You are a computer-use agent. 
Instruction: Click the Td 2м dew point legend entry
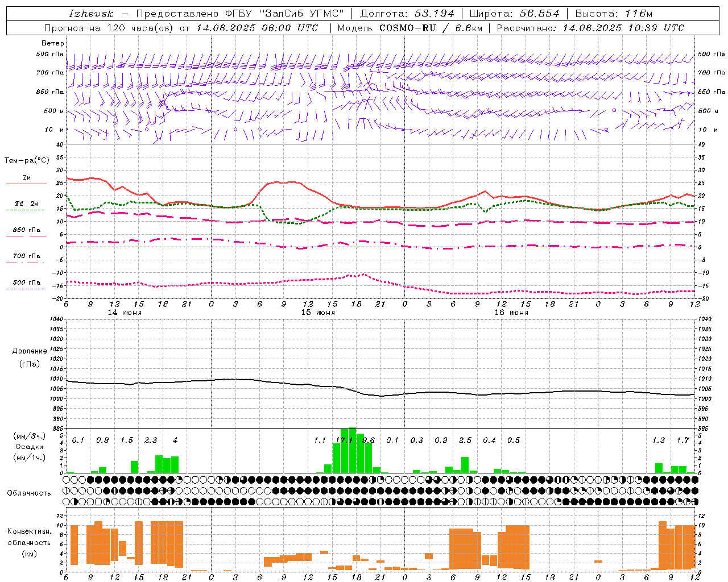(26, 204)
